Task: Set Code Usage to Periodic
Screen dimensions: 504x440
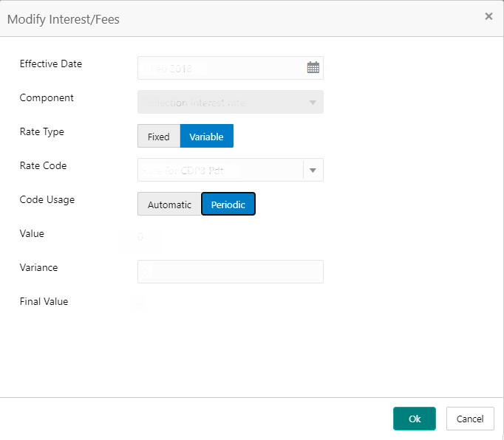Action: click(228, 204)
